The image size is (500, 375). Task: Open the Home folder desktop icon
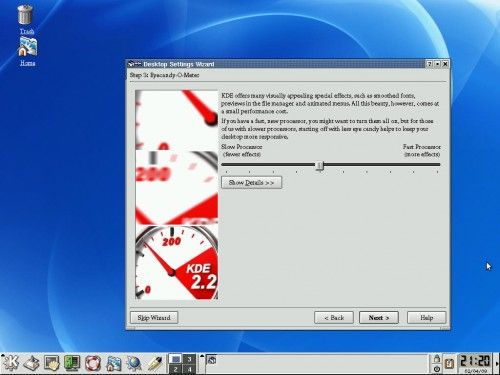tap(28, 47)
